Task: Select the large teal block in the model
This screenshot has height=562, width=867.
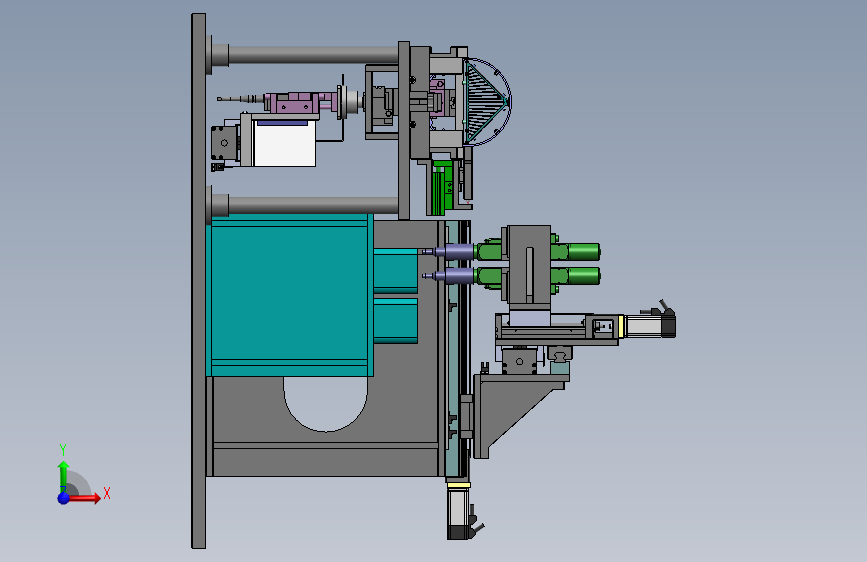Action: (x=290, y=295)
